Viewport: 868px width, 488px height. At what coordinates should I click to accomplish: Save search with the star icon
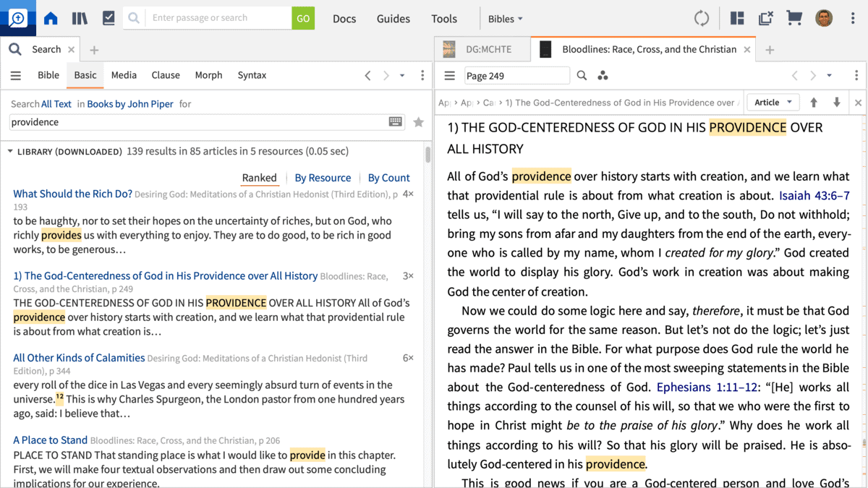point(418,122)
